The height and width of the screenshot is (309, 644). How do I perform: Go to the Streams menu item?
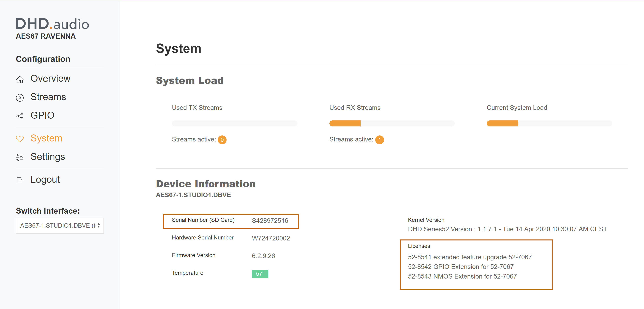coord(48,97)
